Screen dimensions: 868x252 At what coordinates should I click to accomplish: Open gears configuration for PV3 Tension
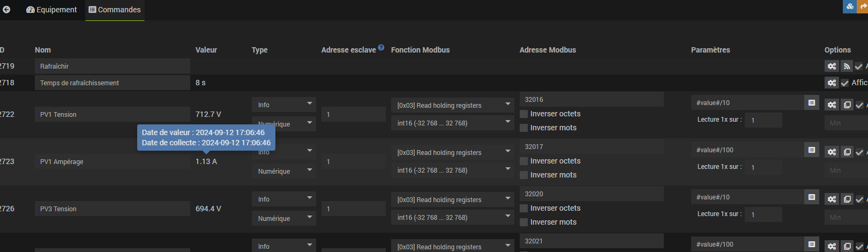(x=832, y=199)
